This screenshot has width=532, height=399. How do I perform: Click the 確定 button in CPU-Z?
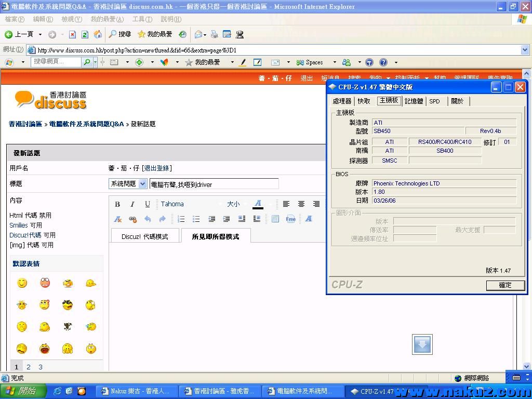505,285
